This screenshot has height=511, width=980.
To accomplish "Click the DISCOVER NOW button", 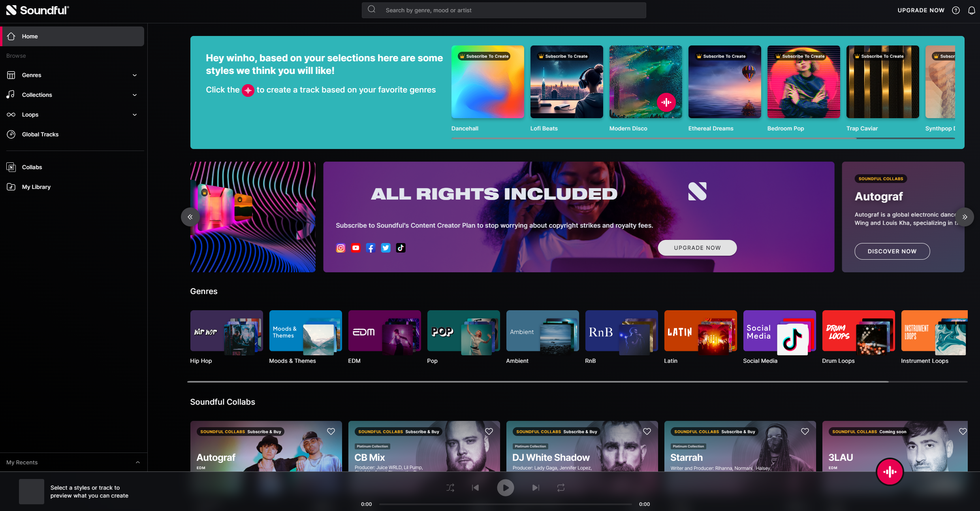I will point(892,251).
